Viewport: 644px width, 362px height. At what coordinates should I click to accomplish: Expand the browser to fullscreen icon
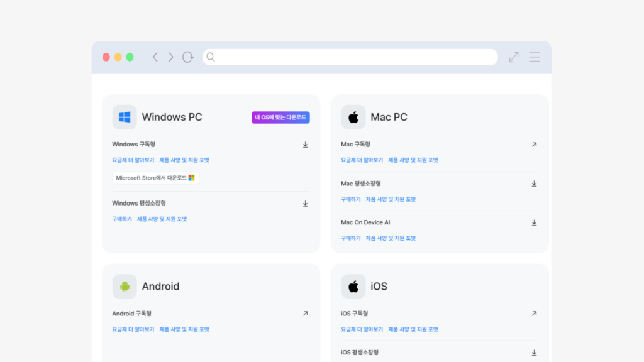pos(514,57)
